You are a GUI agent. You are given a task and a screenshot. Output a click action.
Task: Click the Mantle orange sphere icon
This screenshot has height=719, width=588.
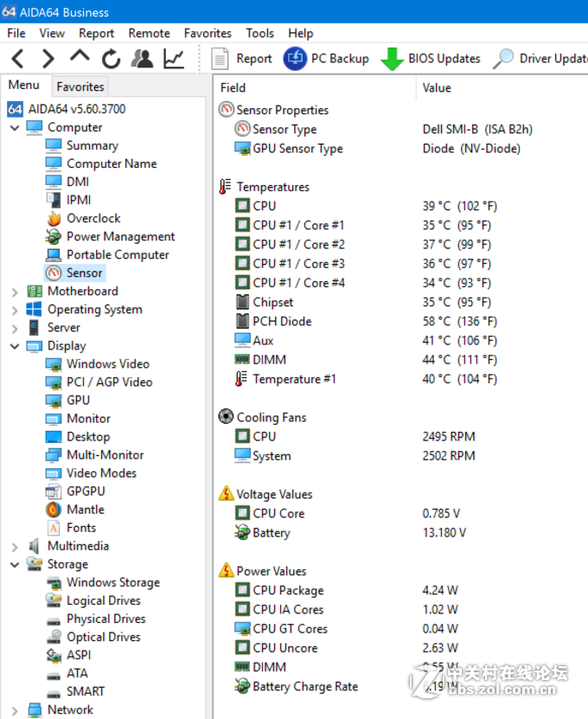click(54, 510)
